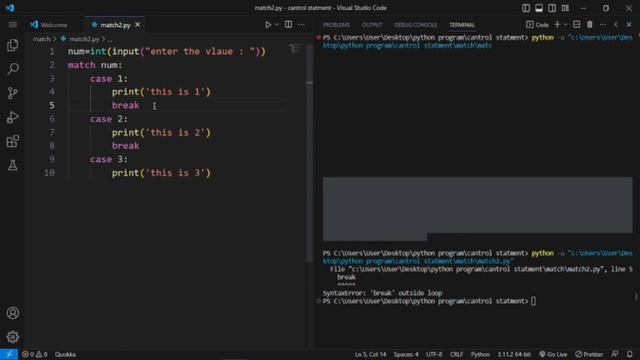640x360 pixels.
Task: Open the OUTPUT panel tab
Action: pyautogui.click(x=372, y=25)
